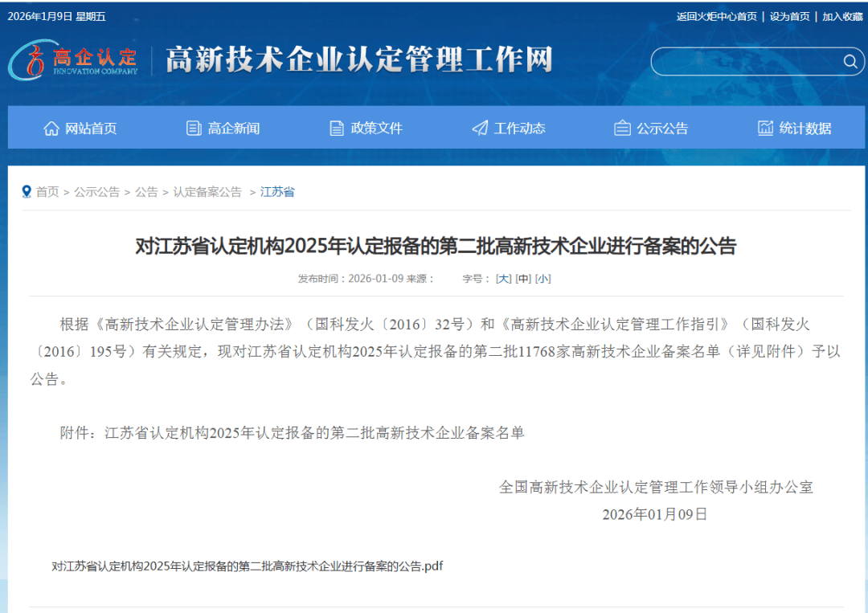Click 设为首页 in top bar
Viewport: 868px width, 613px height.
click(789, 17)
